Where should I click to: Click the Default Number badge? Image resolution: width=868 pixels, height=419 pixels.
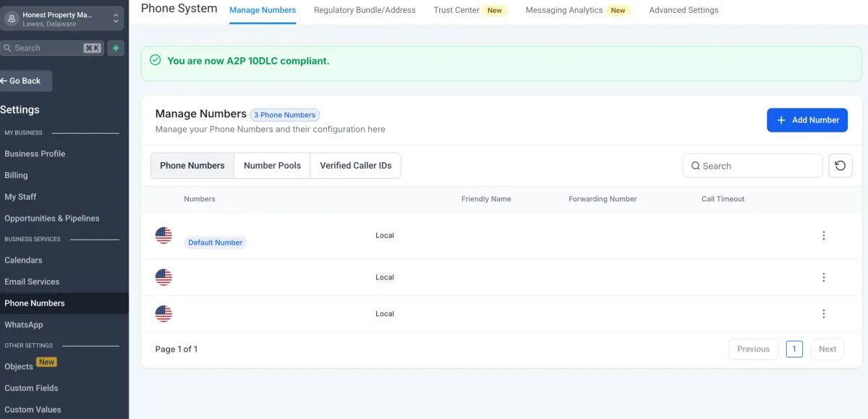(216, 242)
